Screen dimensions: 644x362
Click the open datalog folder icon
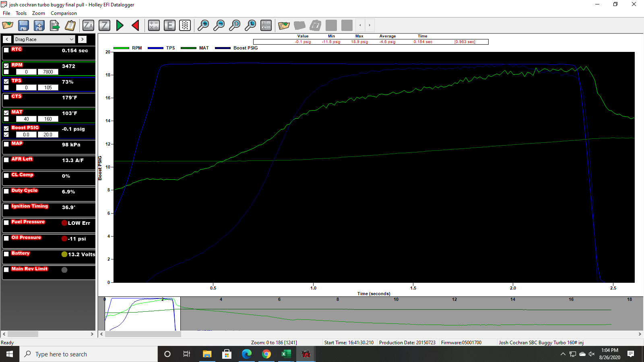tap(8, 25)
